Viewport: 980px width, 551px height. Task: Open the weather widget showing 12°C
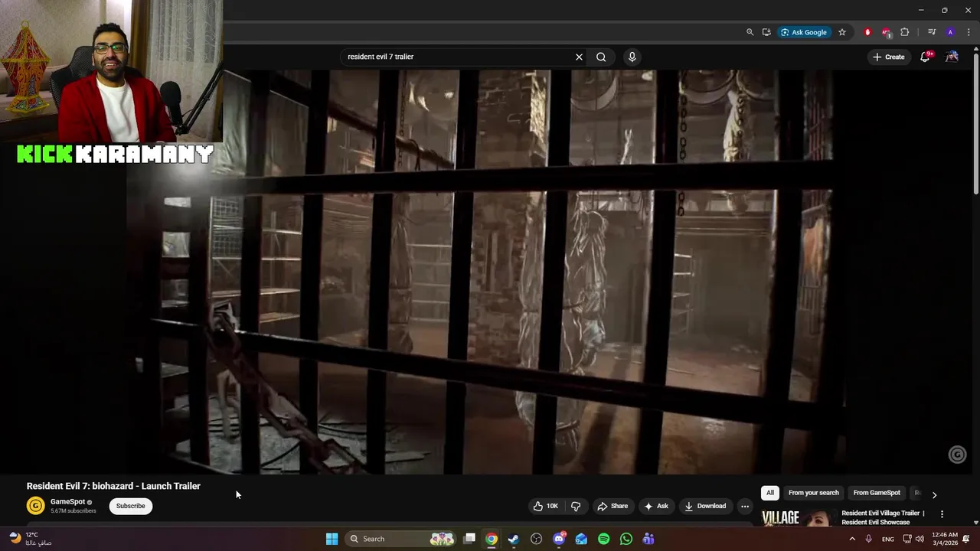coord(31,539)
